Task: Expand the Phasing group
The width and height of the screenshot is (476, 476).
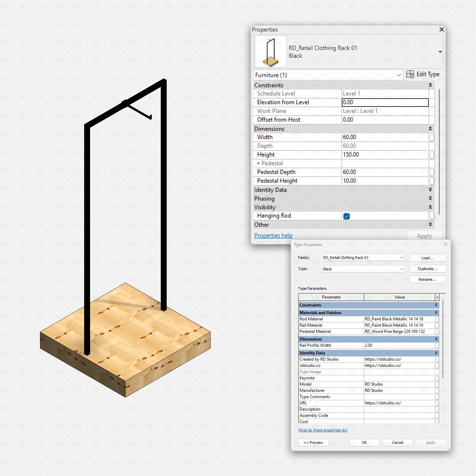Action: (x=430, y=198)
